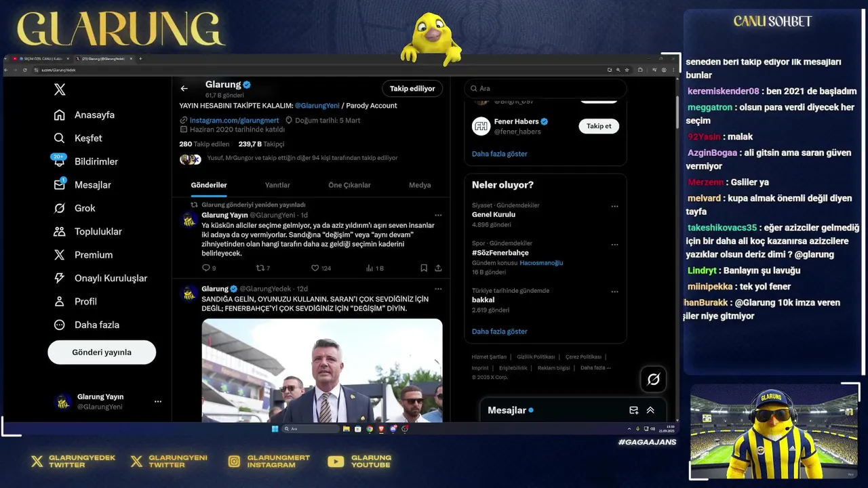Open the floating Grok button

coord(653,380)
